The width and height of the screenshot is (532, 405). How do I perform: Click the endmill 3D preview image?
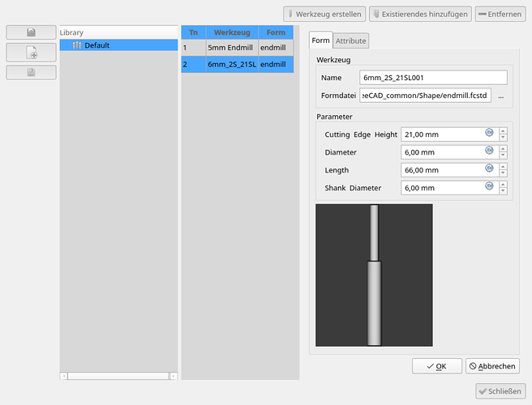click(374, 275)
